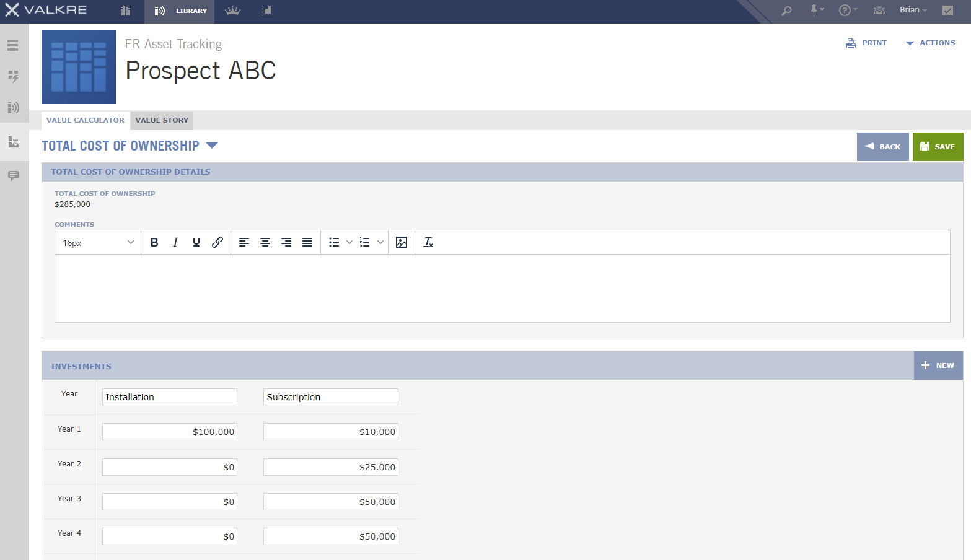Click the search magnifier icon
This screenshot has height=560, width=971.
coord(786,11)
